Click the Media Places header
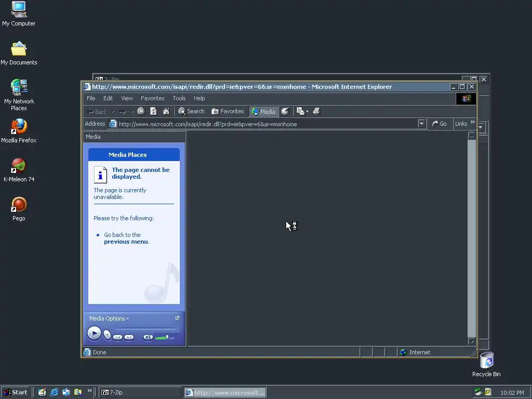This screenshot has width=532, height=399. click(134, 155)
